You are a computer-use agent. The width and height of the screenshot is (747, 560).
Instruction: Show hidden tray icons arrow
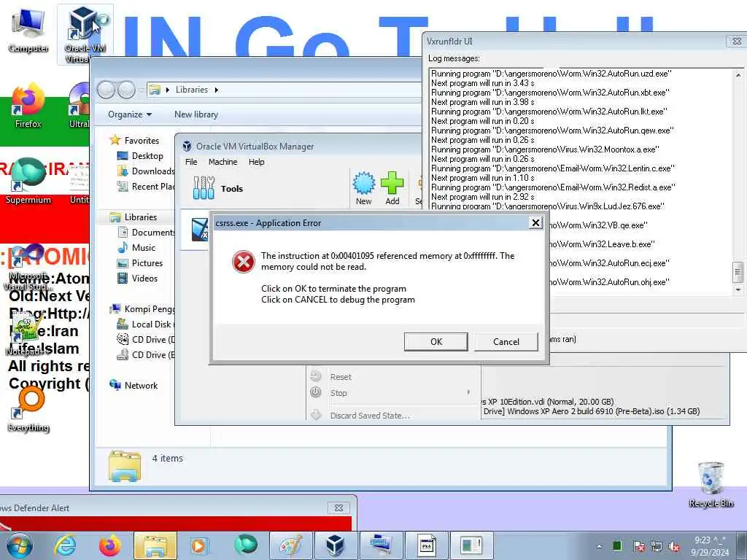point(599,546)
